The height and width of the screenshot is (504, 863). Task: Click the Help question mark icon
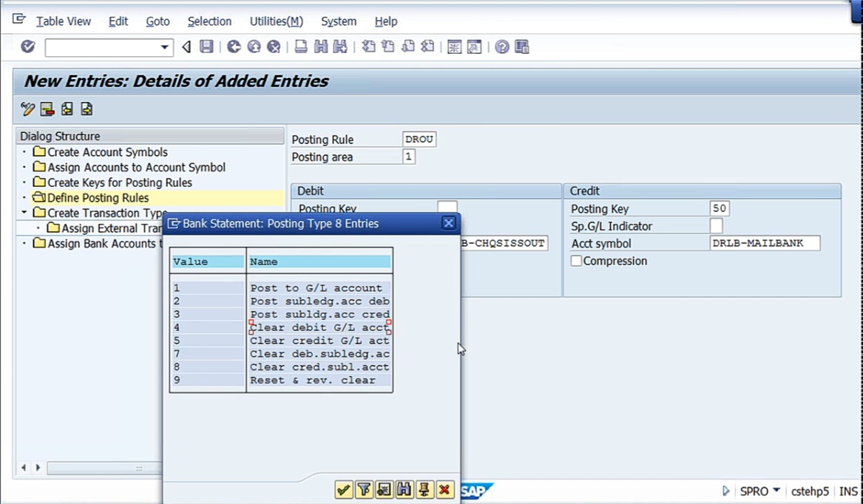pos(501,47)
